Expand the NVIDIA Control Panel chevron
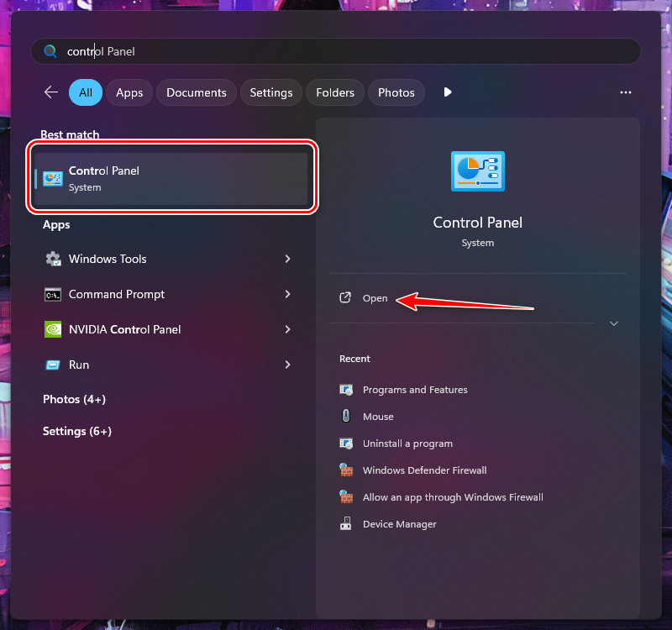 (x=287, y=329)
